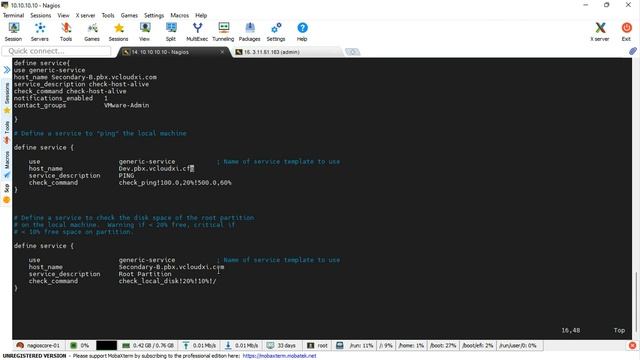Switch to the 3.11.61.103 (admin) tab
The image size is (640, 360).
[x=272, y=52]
